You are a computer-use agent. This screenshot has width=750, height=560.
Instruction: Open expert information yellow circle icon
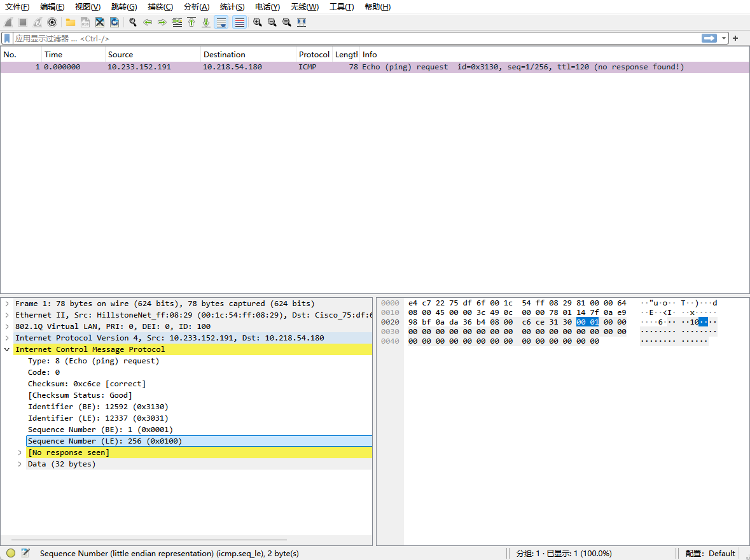tap(11, 553)
